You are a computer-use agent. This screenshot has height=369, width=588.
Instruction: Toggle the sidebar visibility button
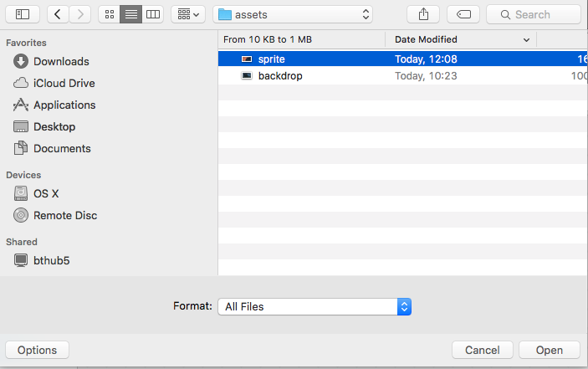click(22, 14)
